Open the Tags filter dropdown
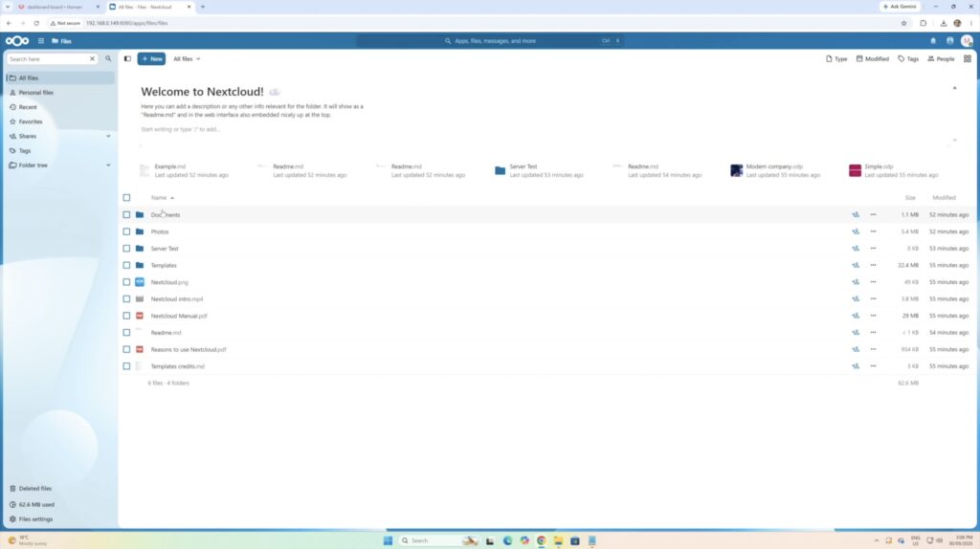 [x=908, y=58]
